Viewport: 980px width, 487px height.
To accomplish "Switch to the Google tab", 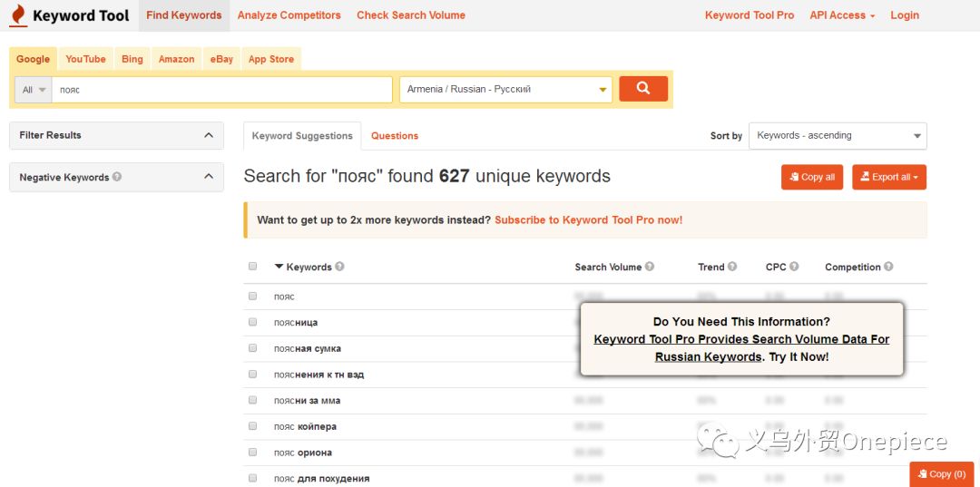I will click(34, 59).
